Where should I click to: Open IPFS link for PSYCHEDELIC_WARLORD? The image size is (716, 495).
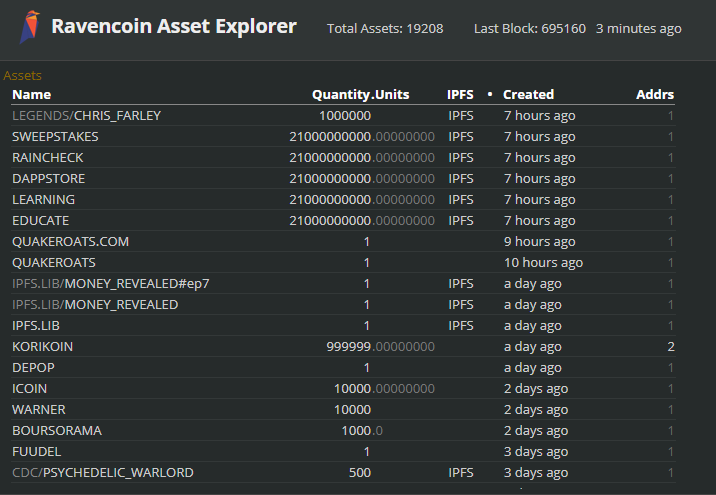(x=460, y=473)
